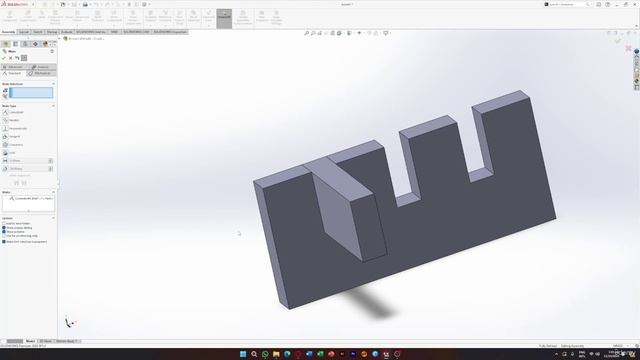Open the Evaluate ribbon tab

67,32
